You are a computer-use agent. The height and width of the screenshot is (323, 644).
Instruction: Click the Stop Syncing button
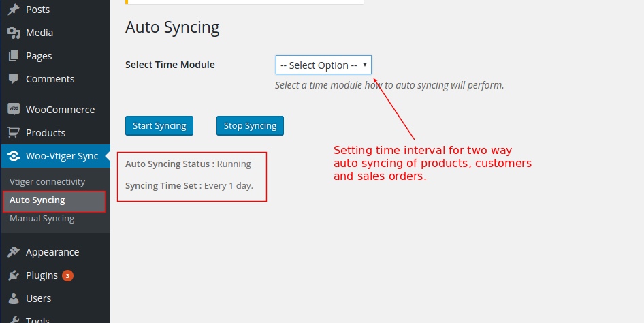[250, 126]
